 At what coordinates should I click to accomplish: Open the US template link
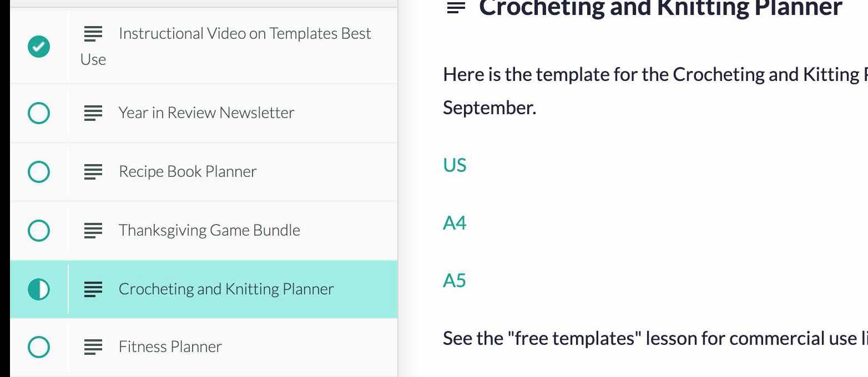click(x=455, y=165)
